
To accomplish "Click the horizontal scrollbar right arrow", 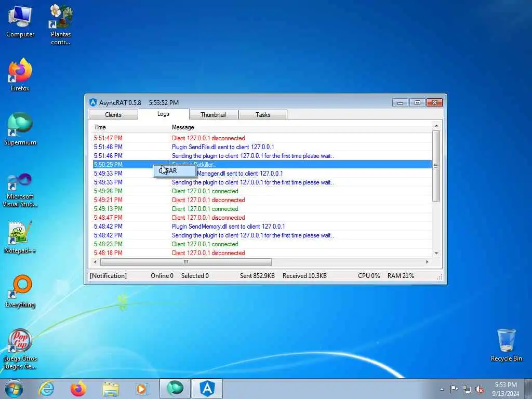I will click(x=427, y=262).
